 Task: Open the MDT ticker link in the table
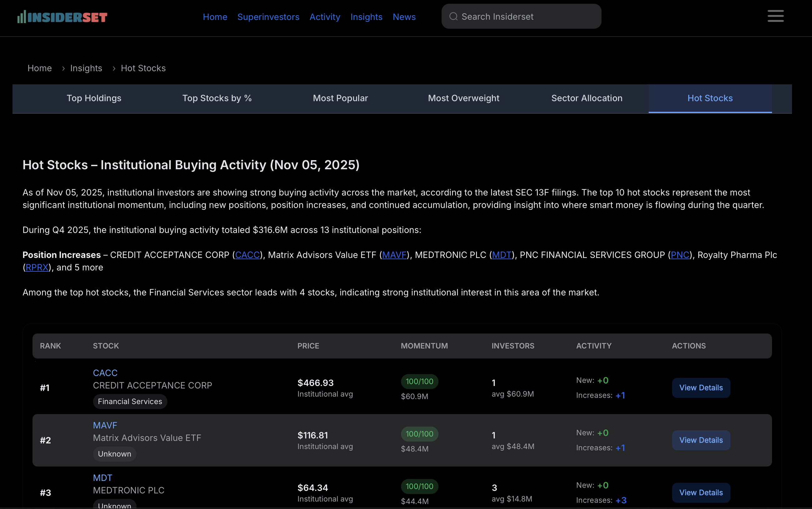[102, 478]
